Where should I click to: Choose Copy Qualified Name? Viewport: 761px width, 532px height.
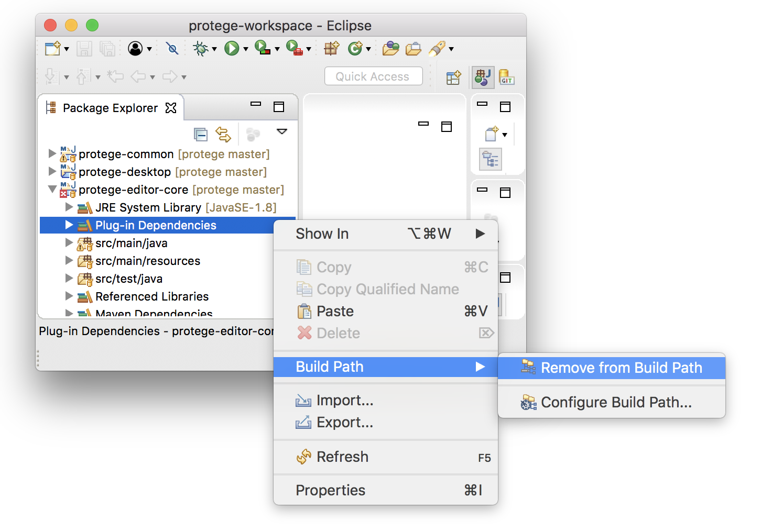tap(386, 290)
